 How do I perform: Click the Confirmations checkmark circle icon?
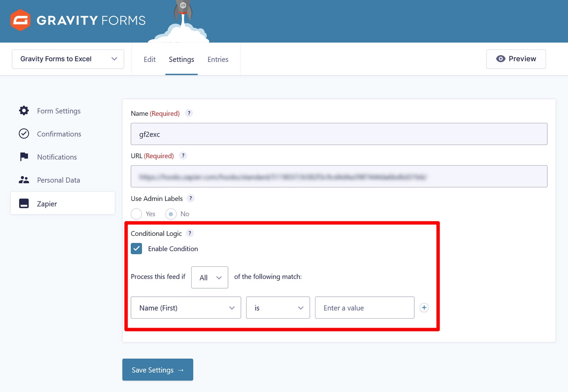[24, 134]
